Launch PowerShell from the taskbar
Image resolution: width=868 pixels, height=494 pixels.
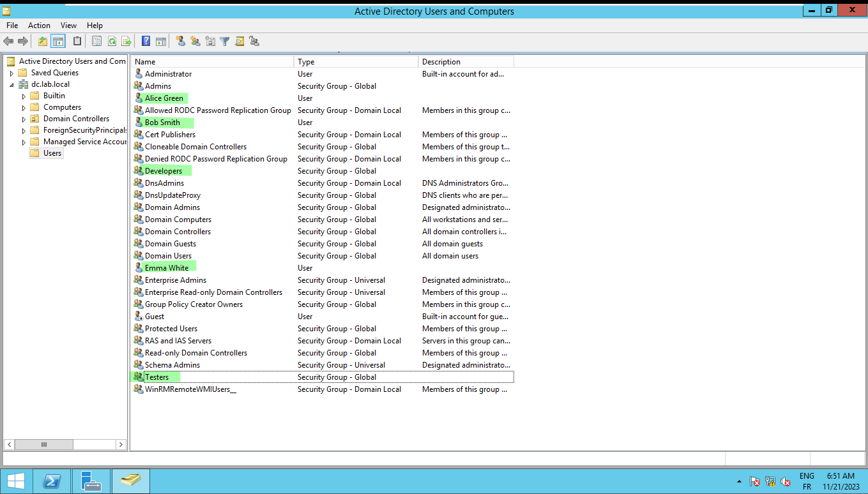[51, 481]
